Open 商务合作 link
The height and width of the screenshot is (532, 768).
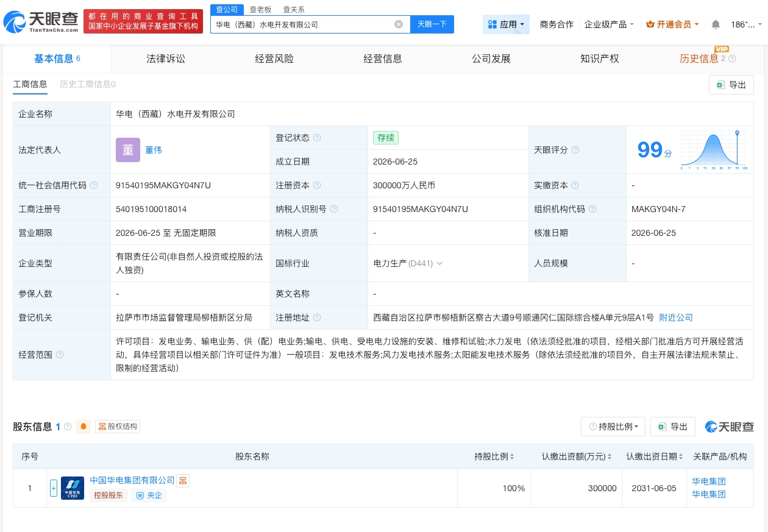(x=556, y=24)
